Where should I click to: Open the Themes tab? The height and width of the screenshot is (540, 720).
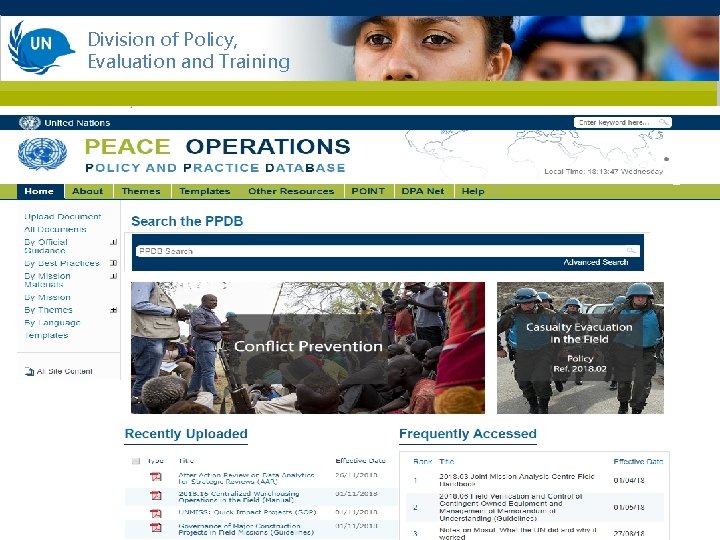click(141, 191)
